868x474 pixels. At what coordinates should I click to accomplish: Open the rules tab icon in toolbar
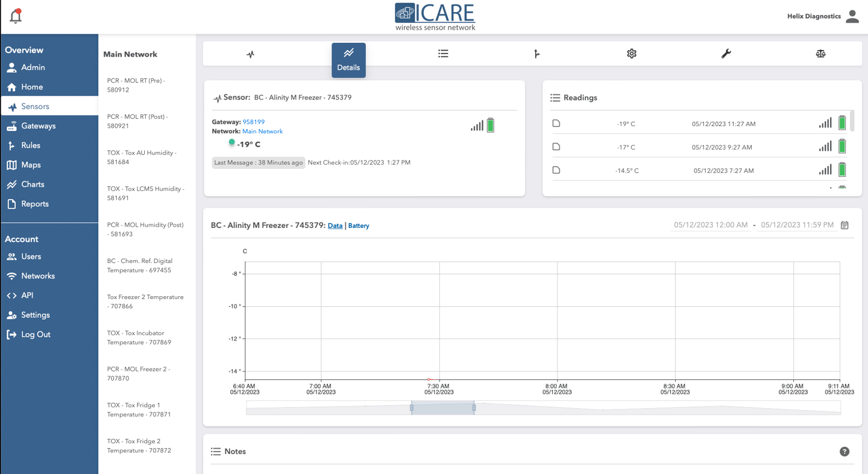[x=537, y=54]
